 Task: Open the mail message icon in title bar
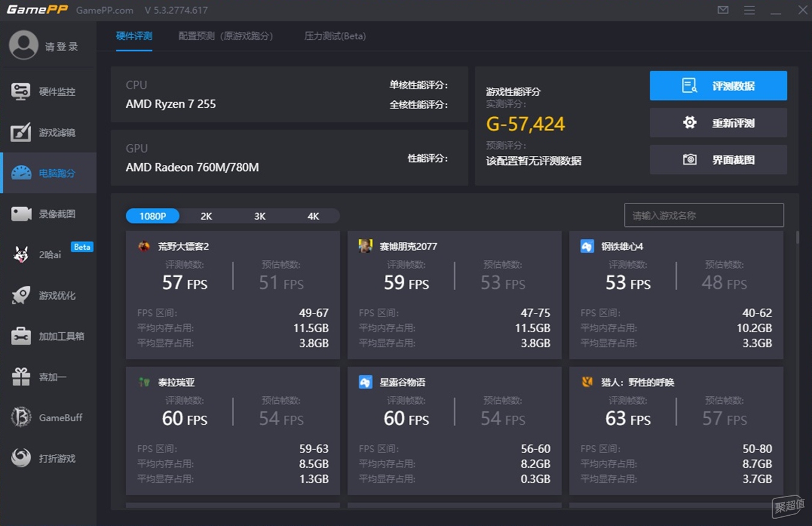723,10
